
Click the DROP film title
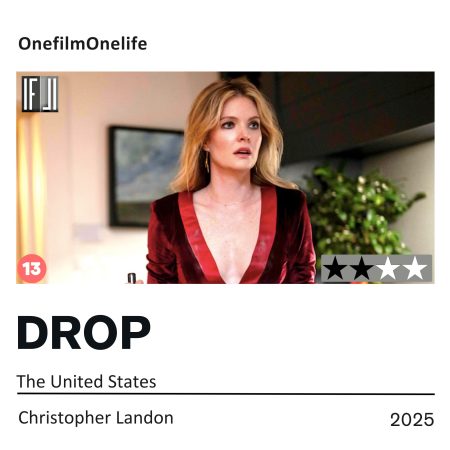(x=84, y=333)
